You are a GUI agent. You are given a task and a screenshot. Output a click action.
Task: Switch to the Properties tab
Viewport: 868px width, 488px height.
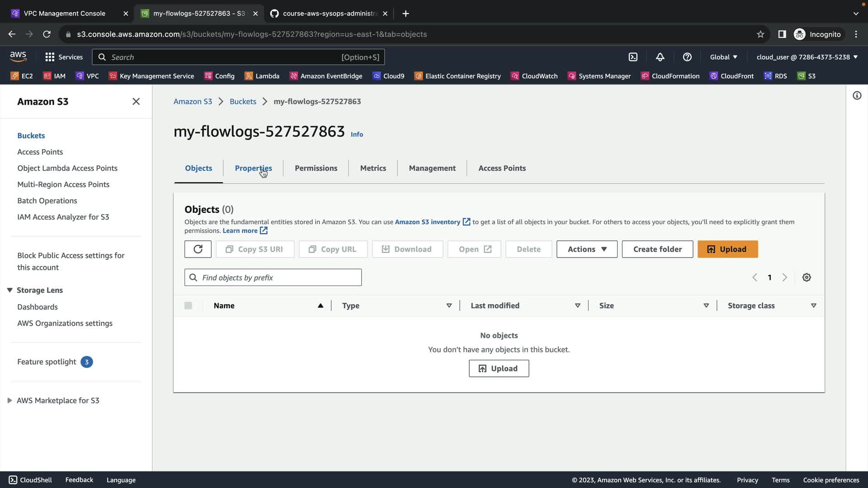(253, 168)
